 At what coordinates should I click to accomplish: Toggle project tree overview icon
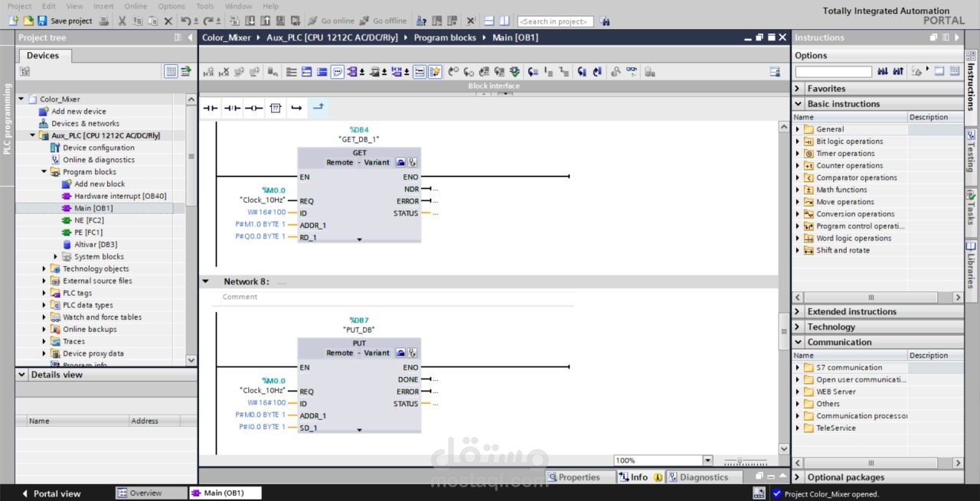click(171, 72)
